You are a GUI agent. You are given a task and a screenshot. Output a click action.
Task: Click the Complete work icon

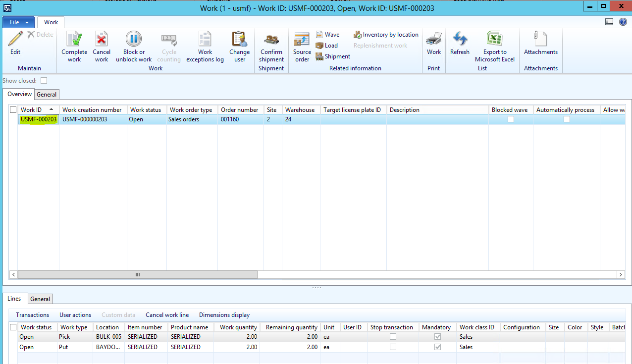[x=74, y=40]
